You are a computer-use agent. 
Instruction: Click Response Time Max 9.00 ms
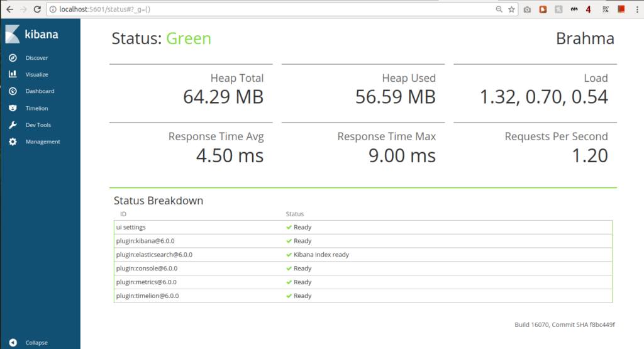click(x=402, y=155)
